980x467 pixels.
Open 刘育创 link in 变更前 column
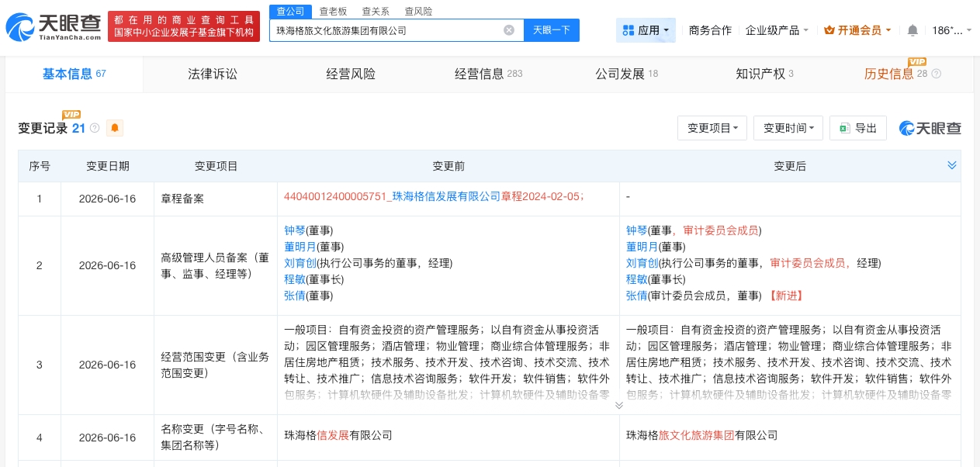coord(300,263)
